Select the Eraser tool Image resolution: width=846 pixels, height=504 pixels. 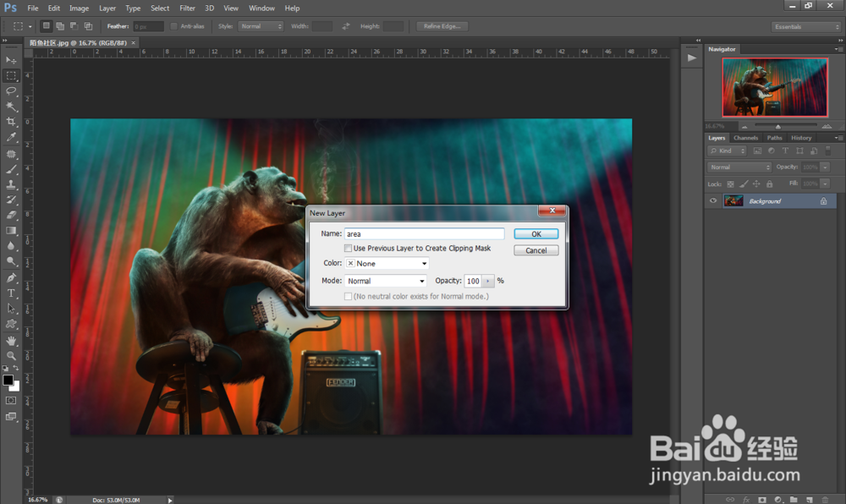(11, 215)
